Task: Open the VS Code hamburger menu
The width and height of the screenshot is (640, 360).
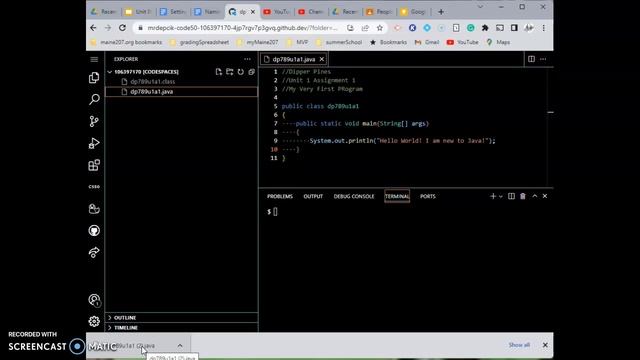Action: point(94,60)
